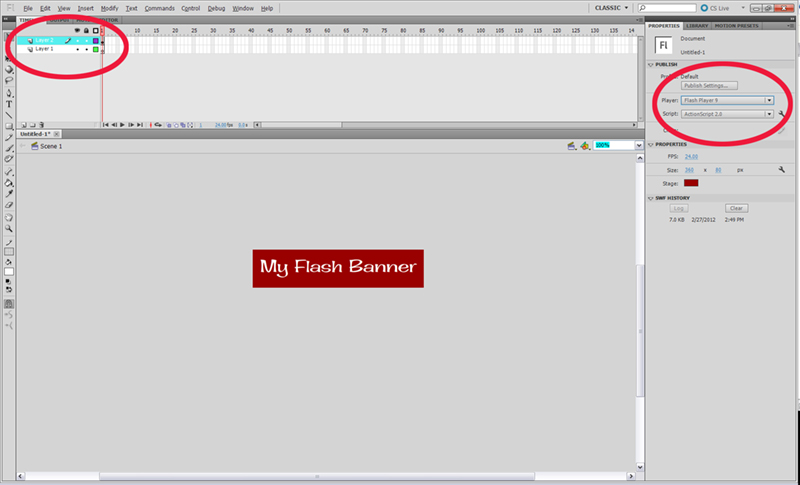Toggle show/hide all layers eye icon

pyautogui.click(x=78, y=31)
